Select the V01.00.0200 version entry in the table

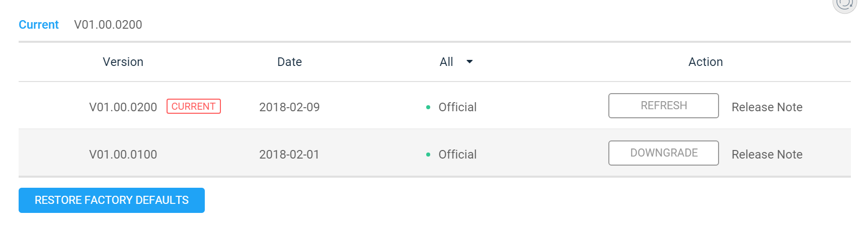[x=123, y=107]
